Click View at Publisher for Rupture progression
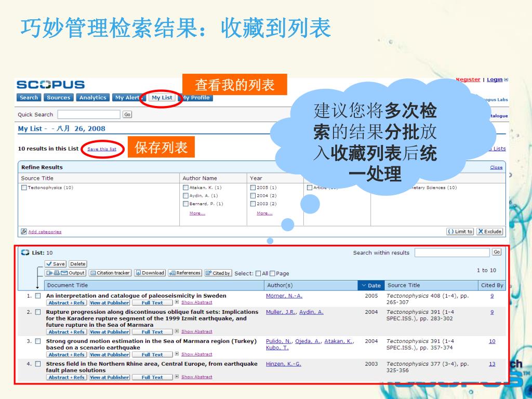 pyautogui.click(x=110, y=332)
